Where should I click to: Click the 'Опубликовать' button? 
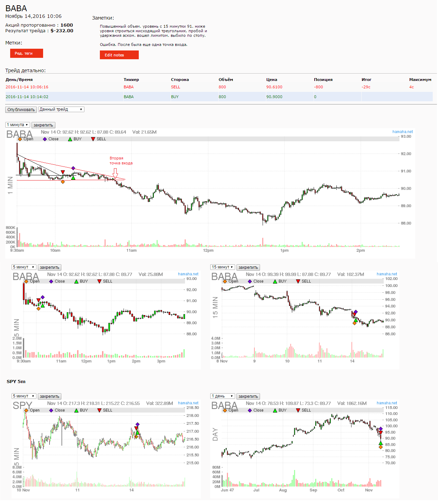click(x=21, y=110)
